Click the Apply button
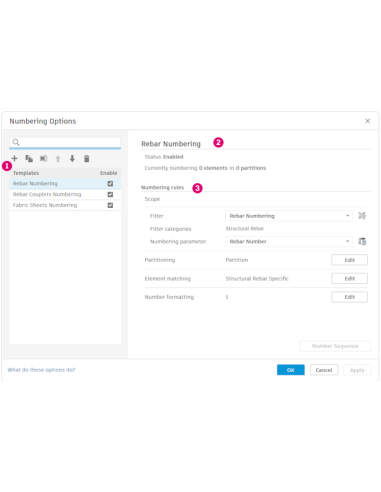Screen dimensions: 381x492 (x=357, y=370)
